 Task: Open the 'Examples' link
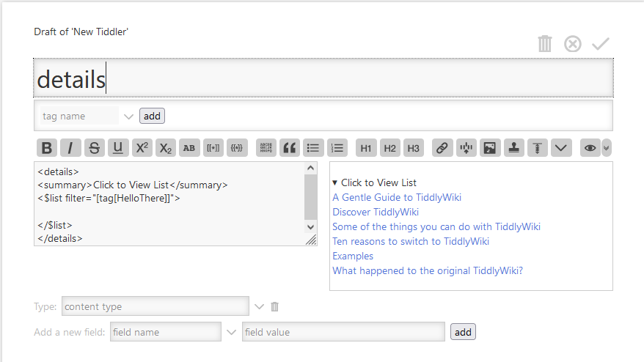click(x=353, y=256)
